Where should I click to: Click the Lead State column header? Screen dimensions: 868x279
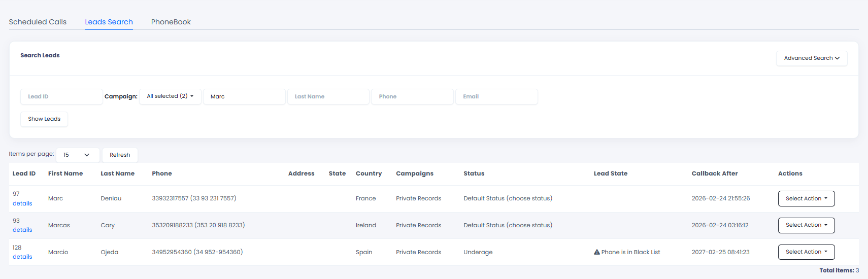[x=611, y=173]
